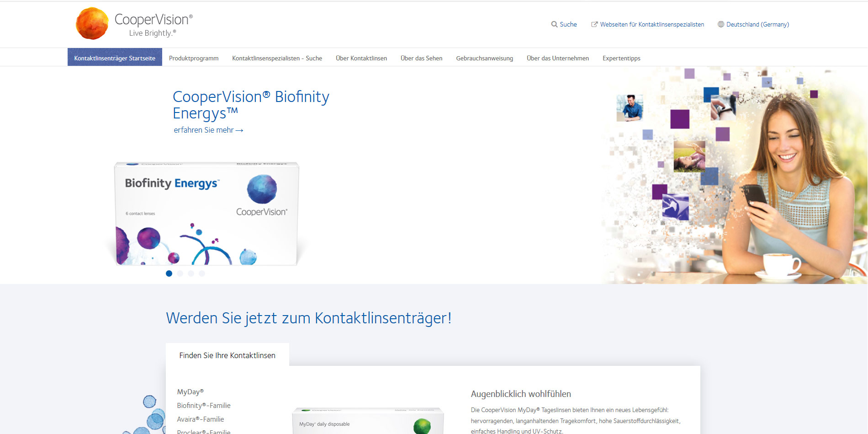Image resolution: width=868 pixels, height=434 pixels.
Task: Open Kontaktlinsenspezialisten - Suche menu
Action: click(277, 58)
